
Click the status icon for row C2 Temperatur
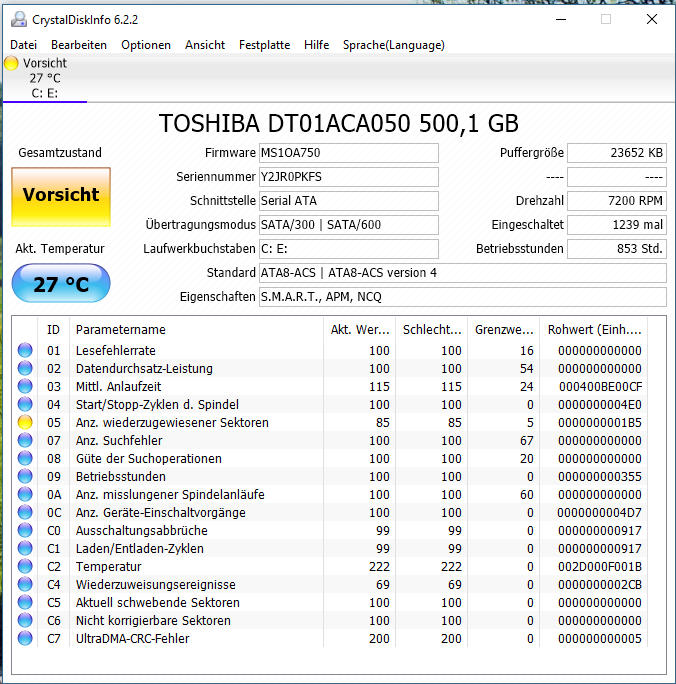(25, 566)
